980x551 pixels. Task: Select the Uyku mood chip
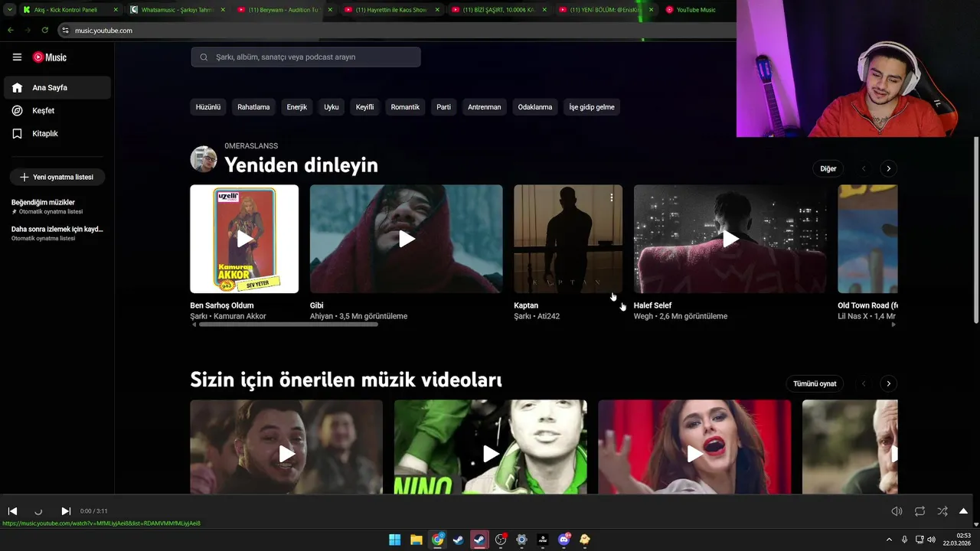(x=331, y=107)
